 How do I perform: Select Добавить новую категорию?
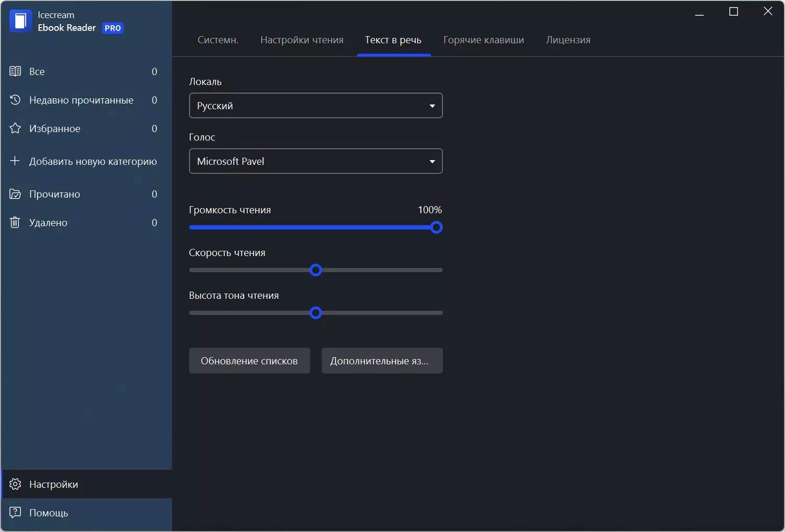[87, 161]
